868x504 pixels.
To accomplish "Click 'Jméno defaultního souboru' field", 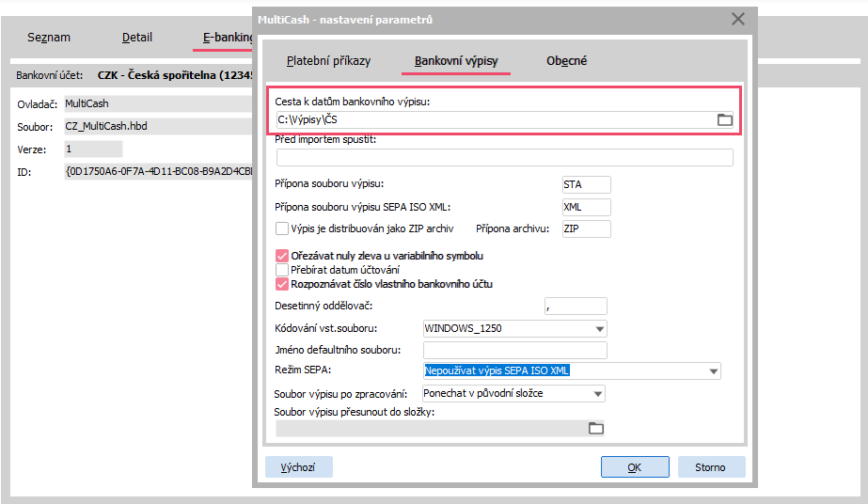I will click(x=514, y=350).
